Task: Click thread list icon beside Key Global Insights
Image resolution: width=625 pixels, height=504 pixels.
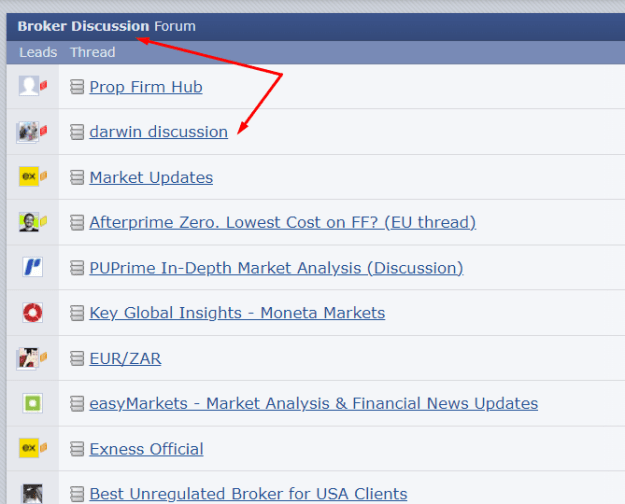Action: 77,313
